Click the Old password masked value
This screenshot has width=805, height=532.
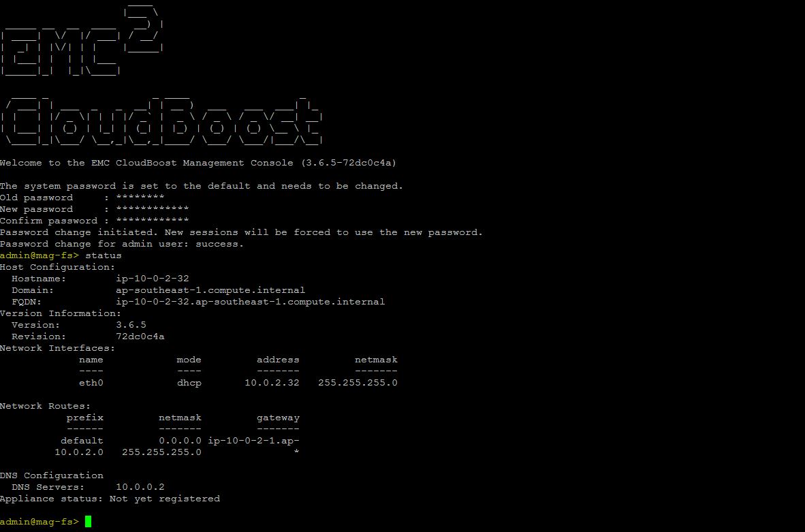tap(140, 197)
